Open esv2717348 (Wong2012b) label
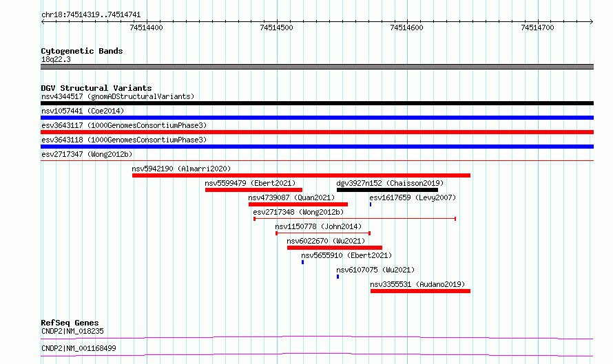 coord(298,212)
